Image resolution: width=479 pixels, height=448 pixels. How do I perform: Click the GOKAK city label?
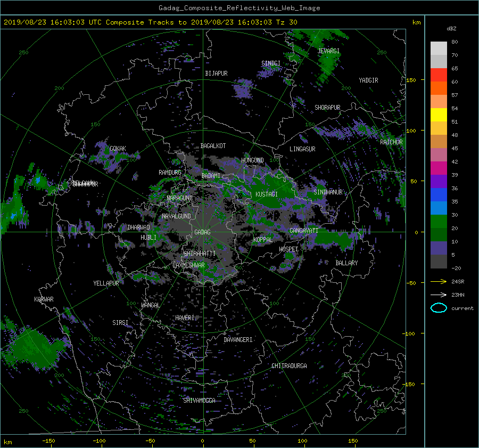tap(118, 149)
